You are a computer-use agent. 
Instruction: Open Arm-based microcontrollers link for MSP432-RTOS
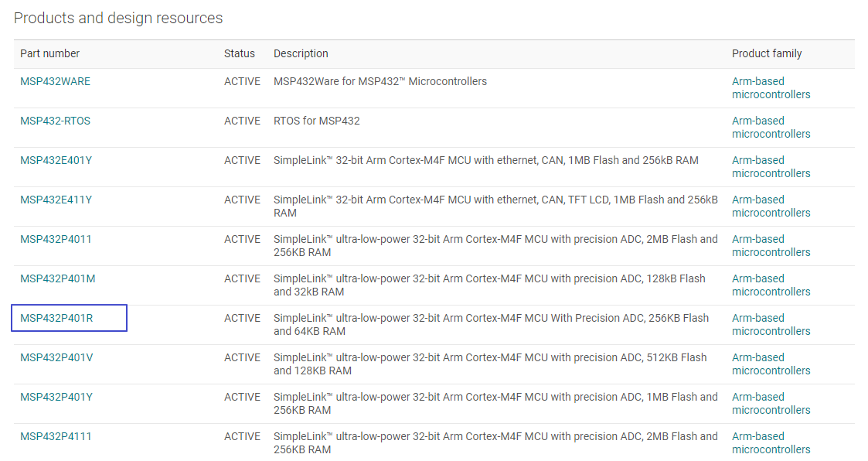771,128
